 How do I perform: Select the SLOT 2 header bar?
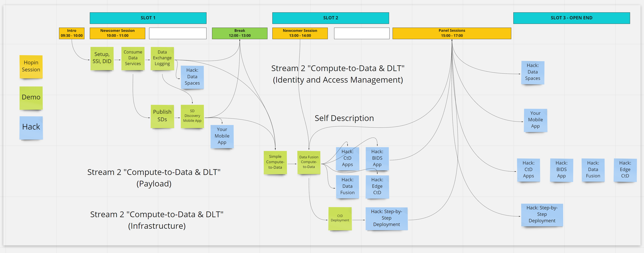tap(330, 18)
